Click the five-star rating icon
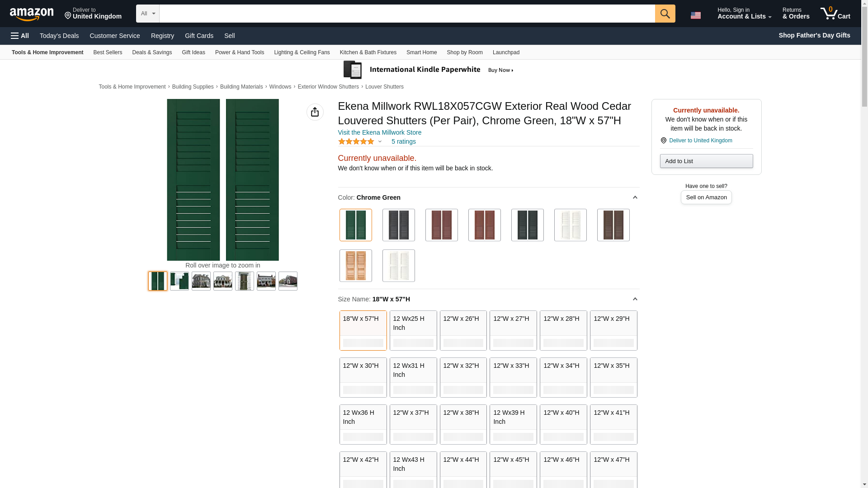This screenshot has width=868, height=488. pyautogui.click(x=356, y=141)
